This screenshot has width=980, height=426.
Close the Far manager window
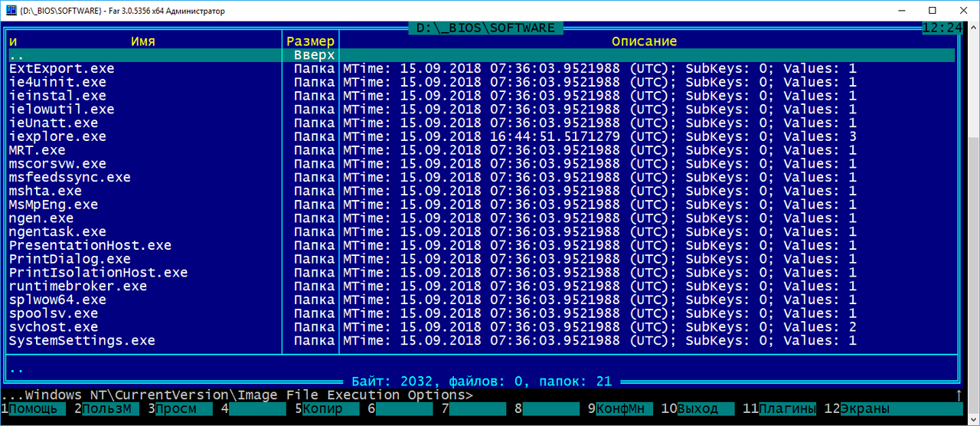(x=964, y=10)
